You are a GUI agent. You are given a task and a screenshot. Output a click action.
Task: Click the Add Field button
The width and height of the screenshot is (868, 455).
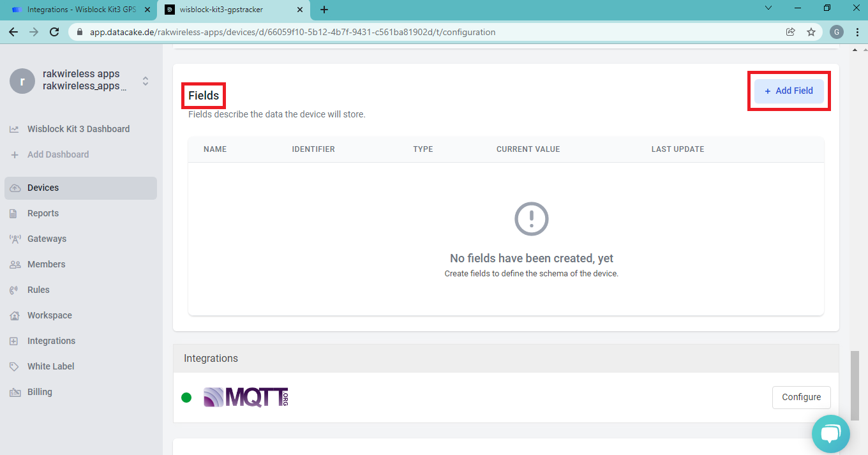pos(789,91)
